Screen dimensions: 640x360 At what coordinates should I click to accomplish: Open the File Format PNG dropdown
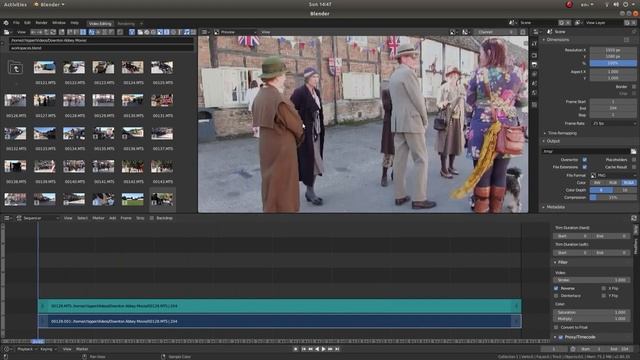point(613,175)
